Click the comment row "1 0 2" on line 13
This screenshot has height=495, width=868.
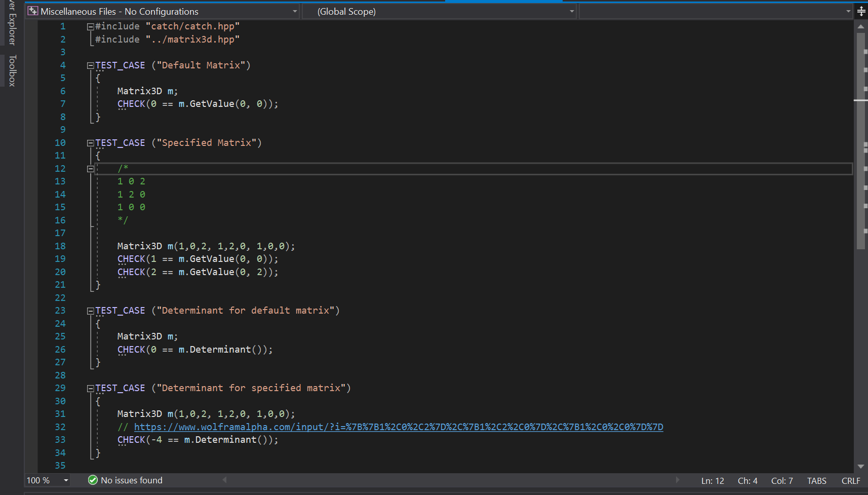(131, 181)
